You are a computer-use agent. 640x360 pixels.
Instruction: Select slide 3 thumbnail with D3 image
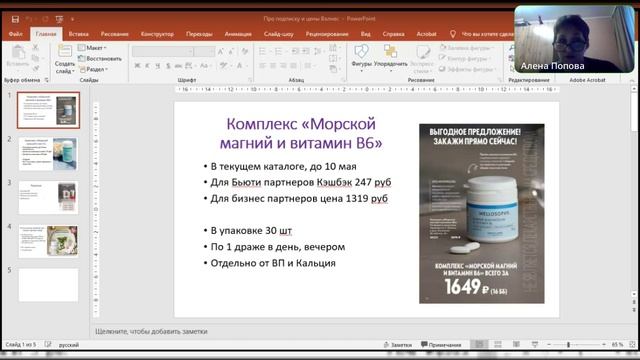pos(48,198)
